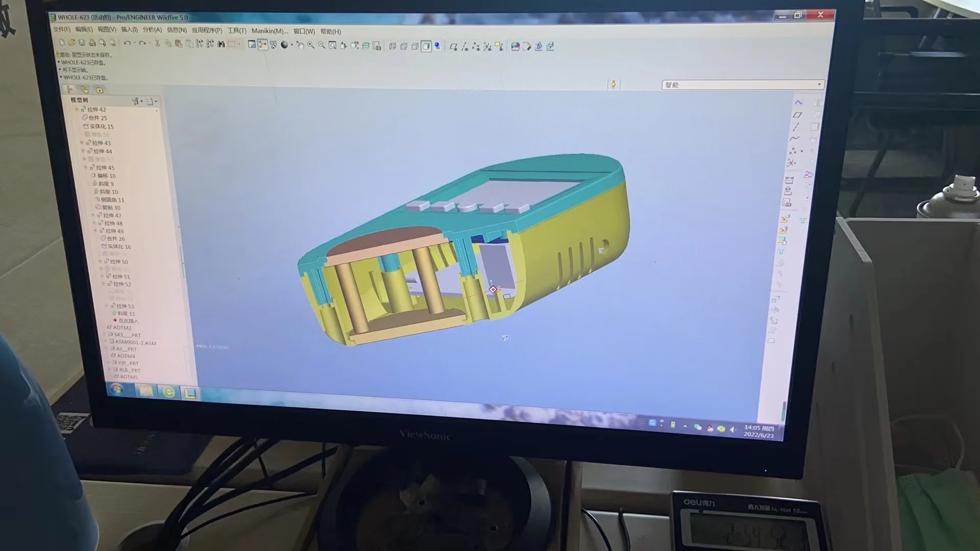Select the layers icon on the toolbar
The image size is (980, 551).
(366, 46)
